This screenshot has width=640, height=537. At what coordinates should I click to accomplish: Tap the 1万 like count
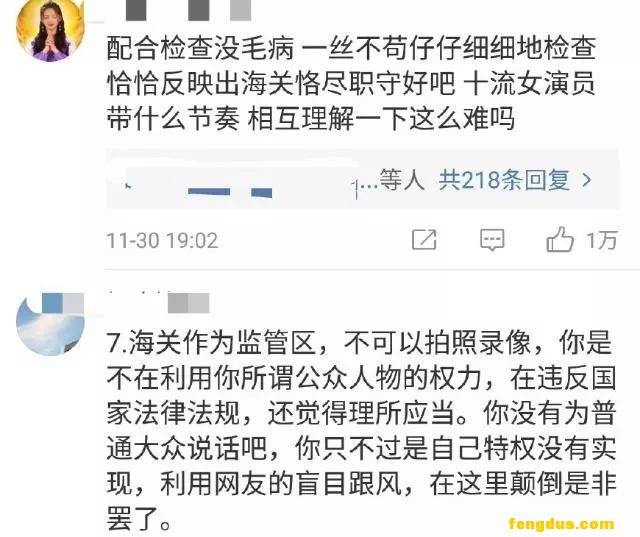[602, 240]
